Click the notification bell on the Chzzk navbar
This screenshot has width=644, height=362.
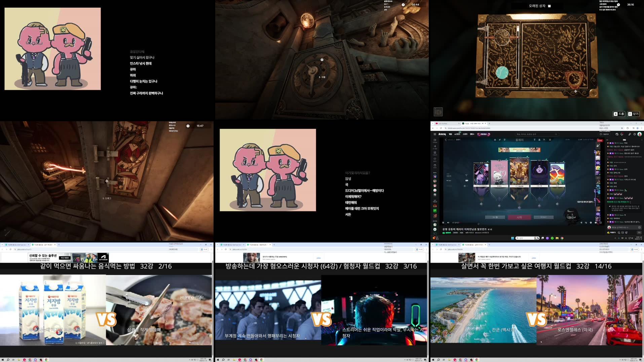pos(622,134)
